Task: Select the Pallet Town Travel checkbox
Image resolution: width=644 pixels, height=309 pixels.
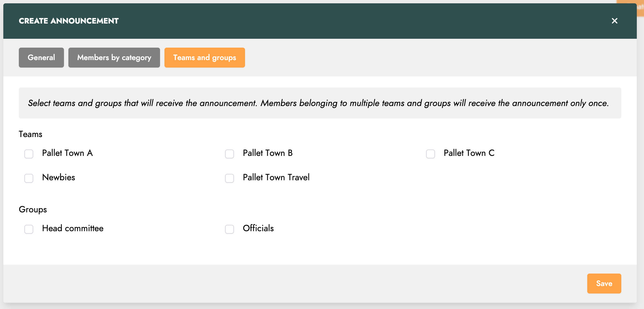Action: coord(230,178)
